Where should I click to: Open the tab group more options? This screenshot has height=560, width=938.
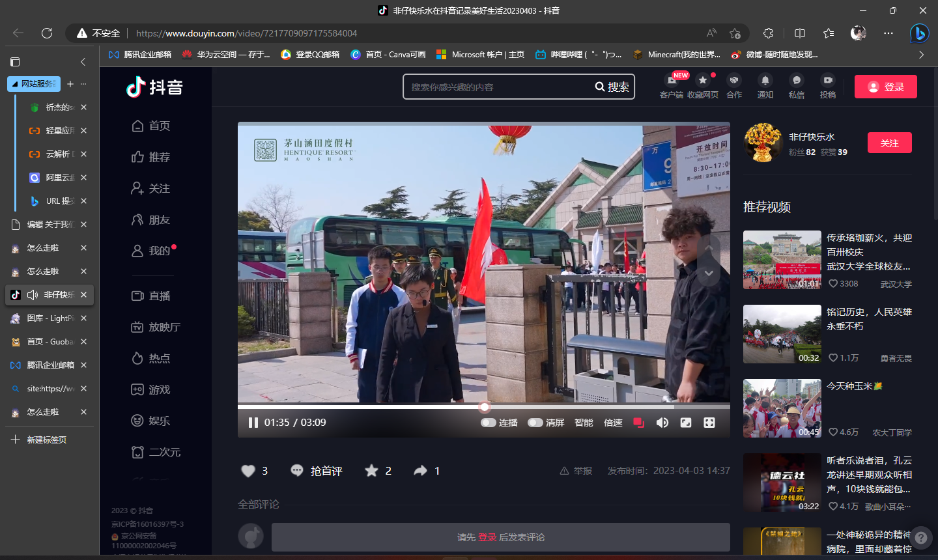click(83, 84)
